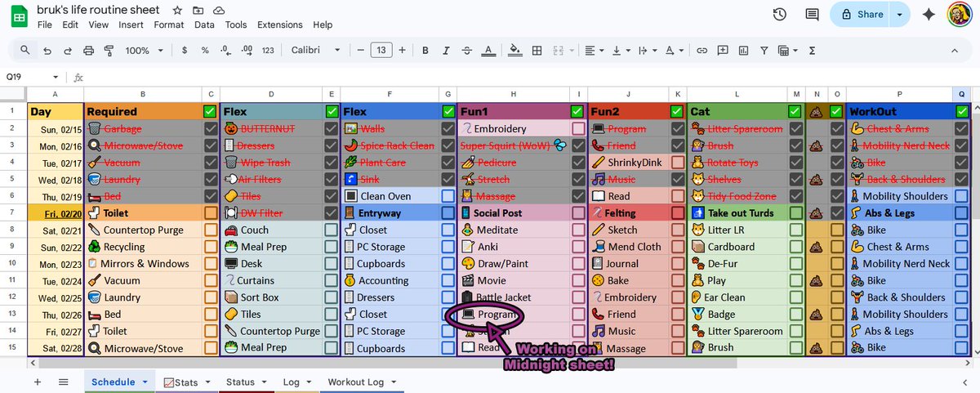The height and width of the screenshot is (393, 980).
Task: Open the Calibri font dropdown
Action: [317, 50]
